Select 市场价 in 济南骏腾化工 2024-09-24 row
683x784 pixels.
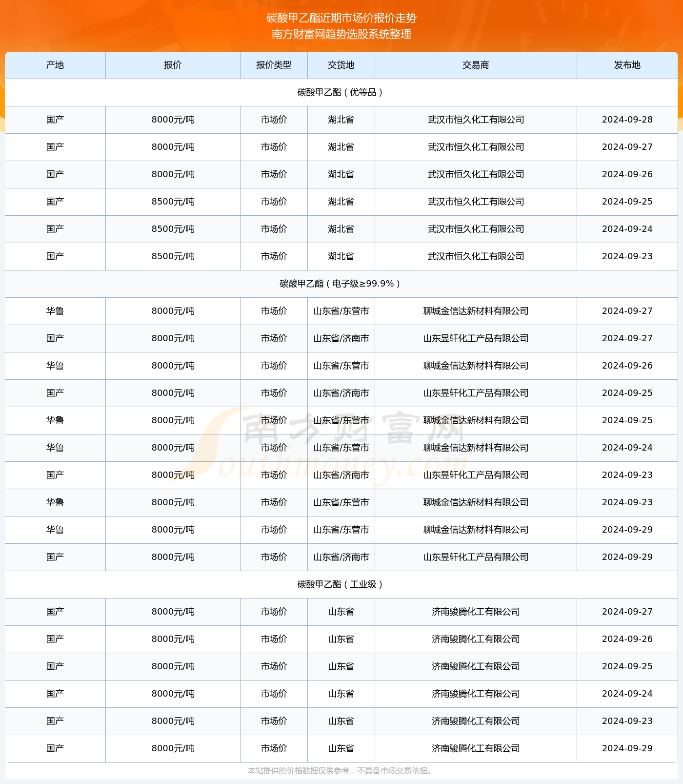click(x=274, y=694)
